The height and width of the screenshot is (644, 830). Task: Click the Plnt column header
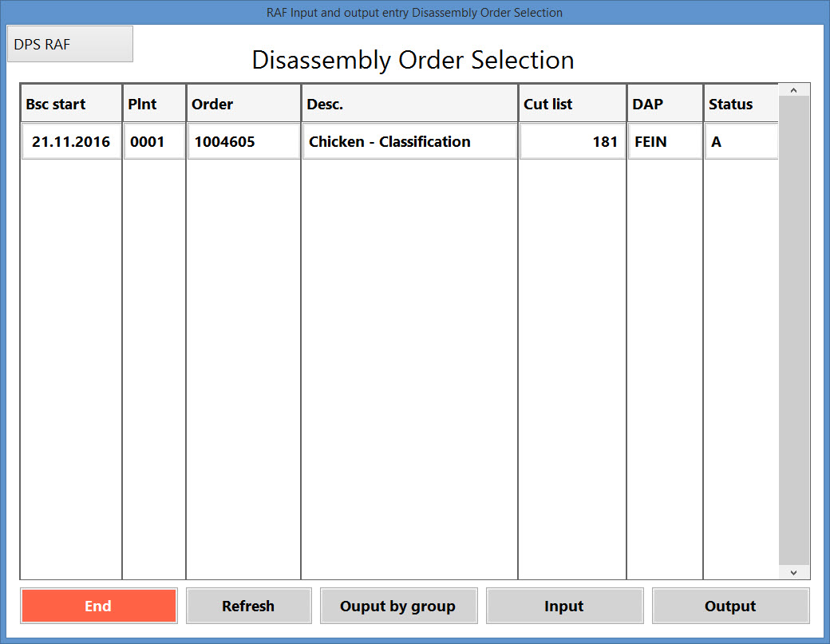[154, 105]
